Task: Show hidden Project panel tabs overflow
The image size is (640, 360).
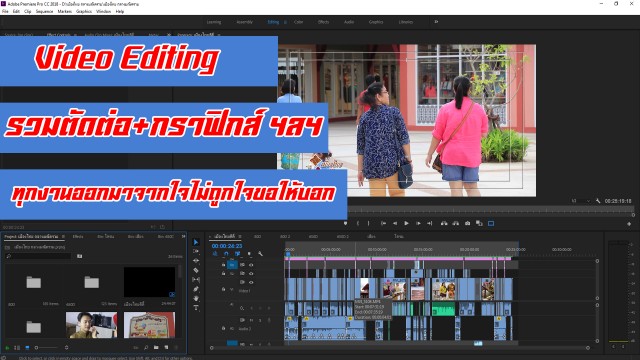Action: click(x=184, y=236)
